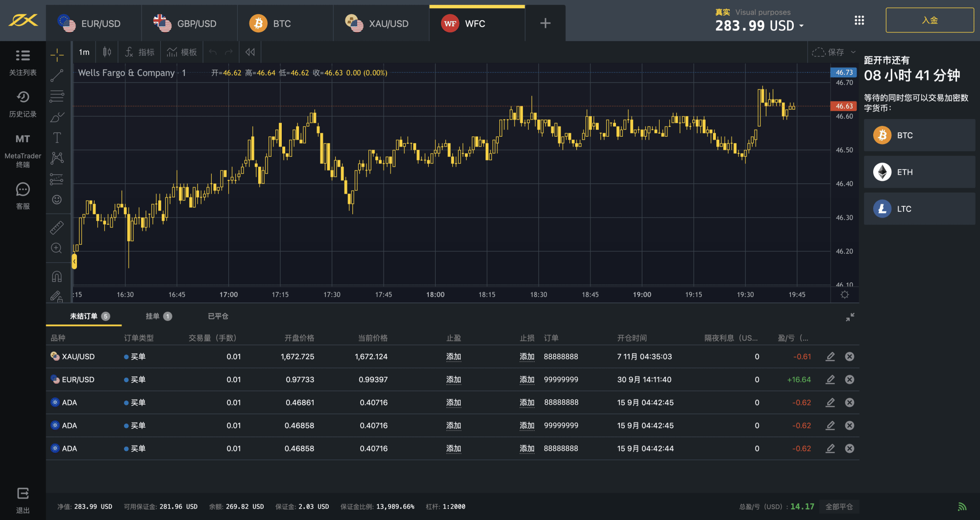This screenshot has height=520, width=980.
Task: Click the 入金 deposit button
Action: [930, 21]
